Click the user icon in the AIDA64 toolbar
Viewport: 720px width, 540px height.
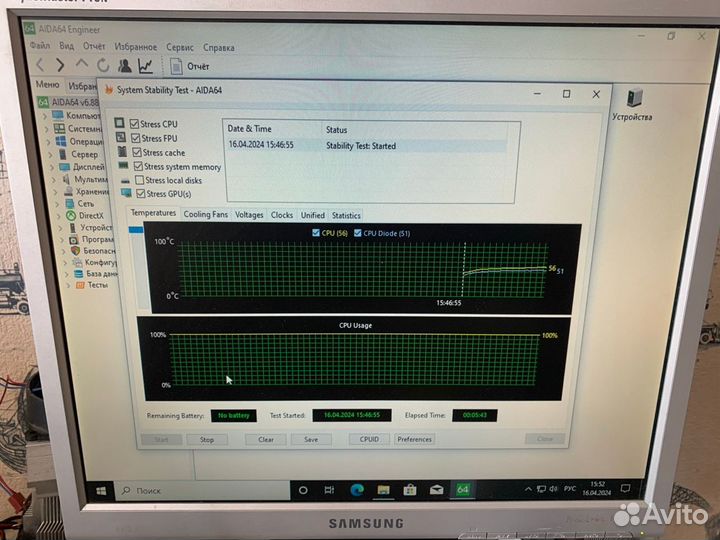125,66
